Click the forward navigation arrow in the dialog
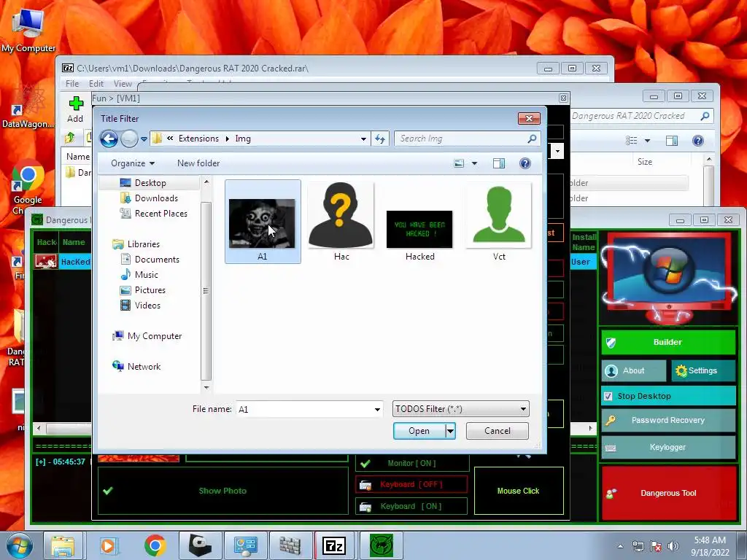Viewport: 747px width, 560px height. [x=129, y=139]
